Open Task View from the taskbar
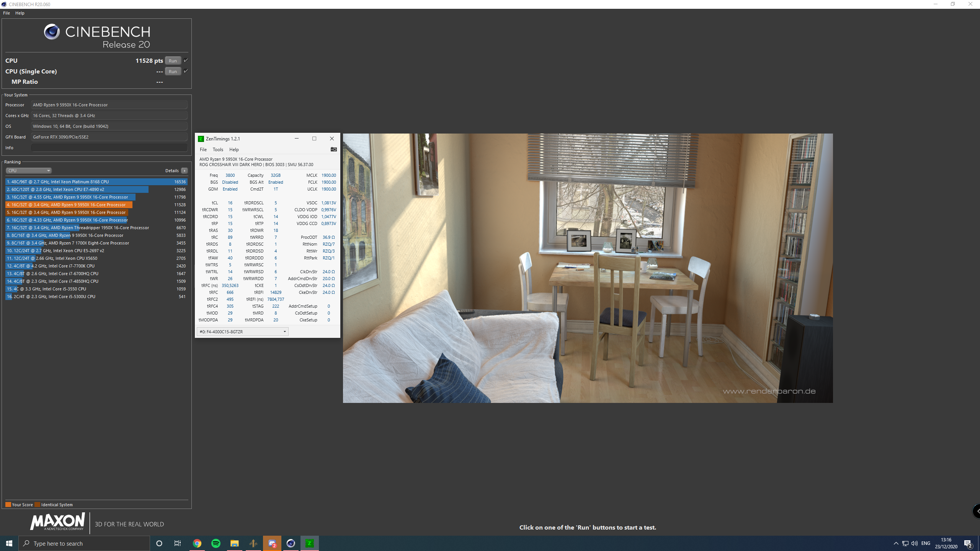 coord(178,543)
